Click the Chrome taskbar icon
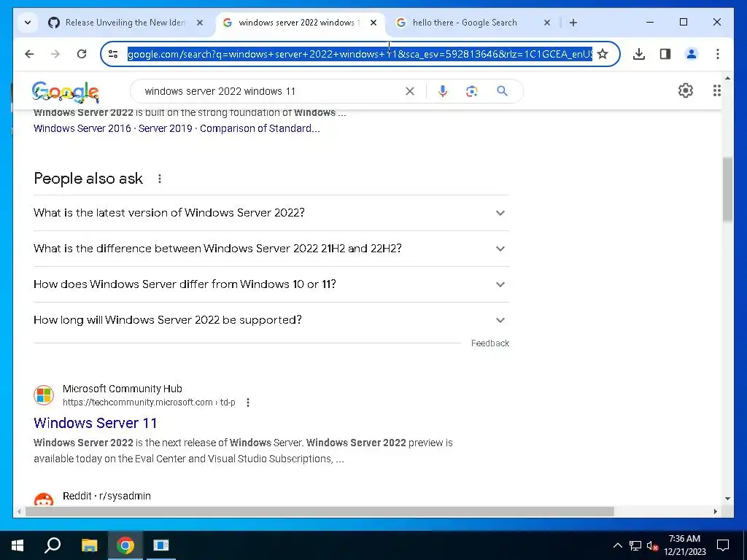 tap(125, 545)
